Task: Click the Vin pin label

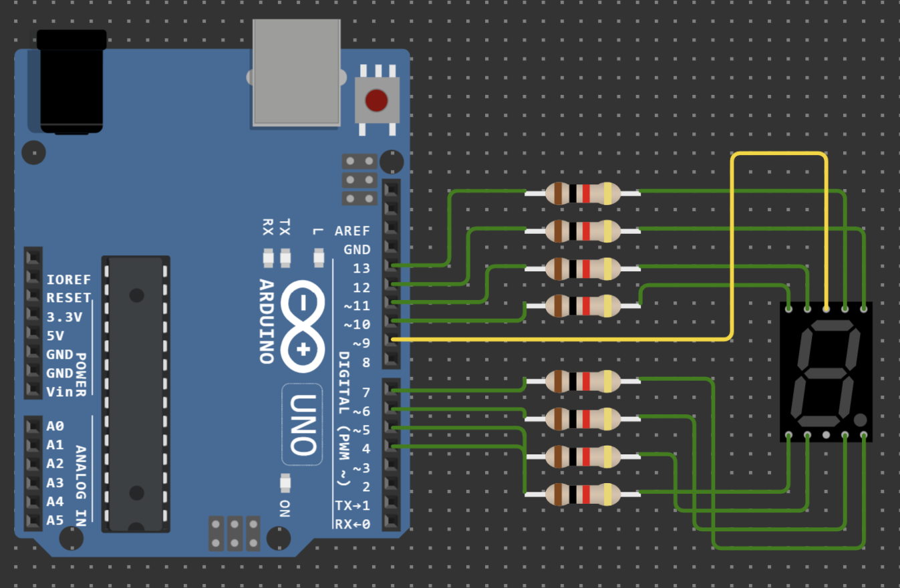Action: coord(60,392)
